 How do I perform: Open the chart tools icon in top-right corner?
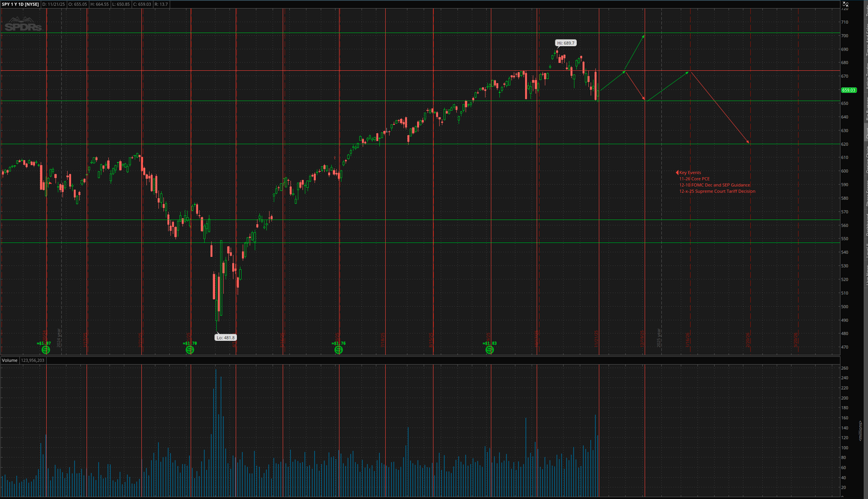845,4
